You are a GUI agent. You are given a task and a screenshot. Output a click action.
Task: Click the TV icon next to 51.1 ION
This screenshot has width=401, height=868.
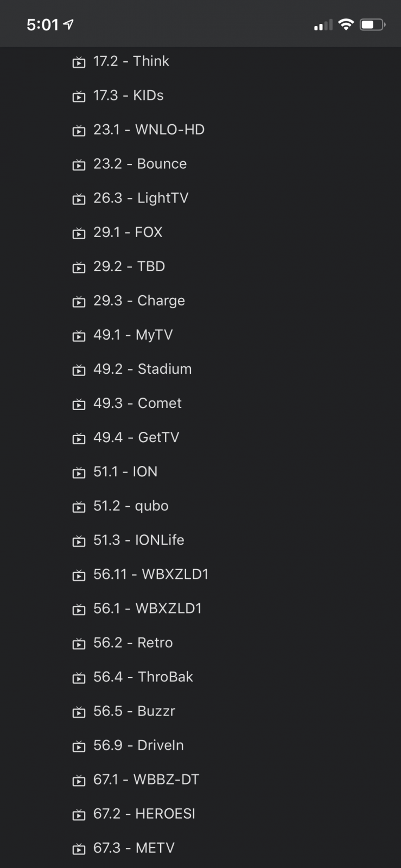(79, 473)
